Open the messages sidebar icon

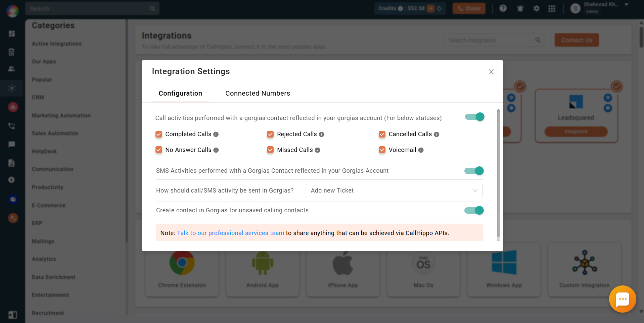pyautogui.click(x=12, y=144)
